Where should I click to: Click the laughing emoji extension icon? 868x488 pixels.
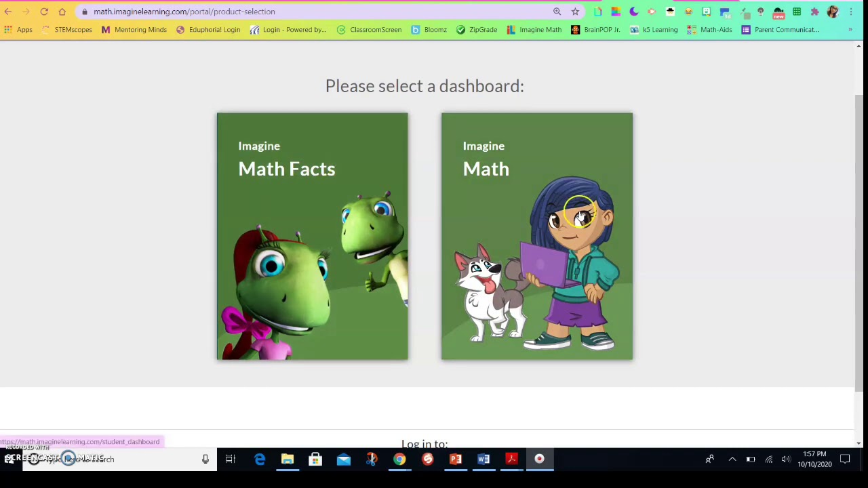point(688,12)
